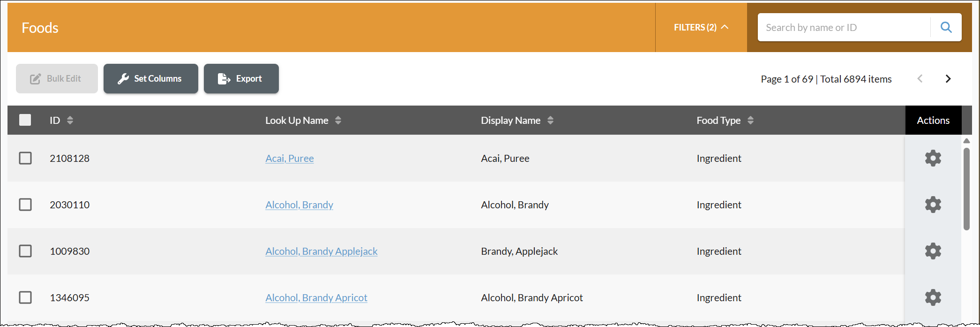Sort by ID column arrows
980x327 pixels.
coord(70,120)
